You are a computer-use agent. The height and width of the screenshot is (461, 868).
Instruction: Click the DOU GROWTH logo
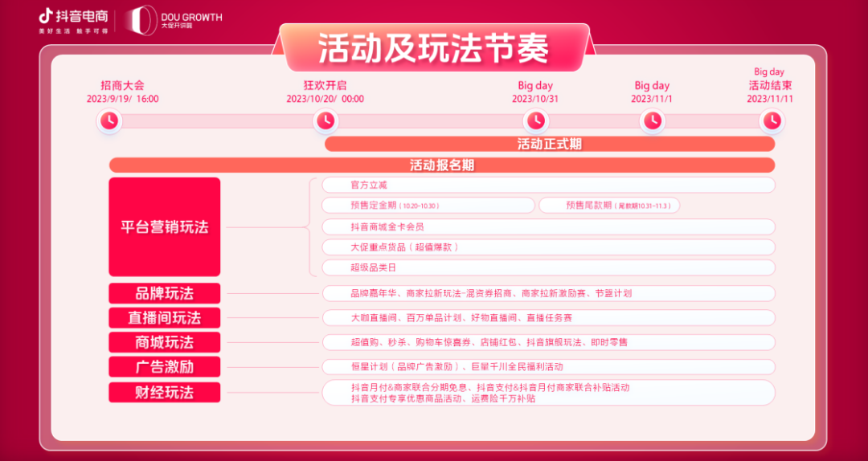(x=173, y=21)
